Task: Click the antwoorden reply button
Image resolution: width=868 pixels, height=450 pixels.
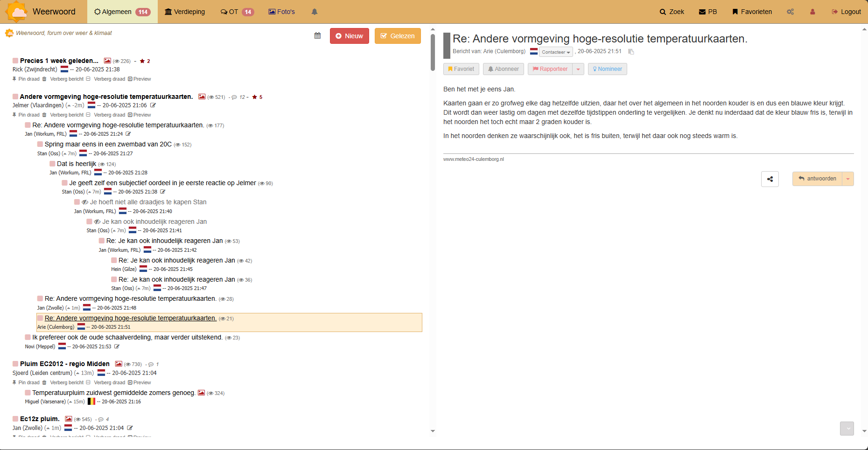Action: [x=817, y=179]
